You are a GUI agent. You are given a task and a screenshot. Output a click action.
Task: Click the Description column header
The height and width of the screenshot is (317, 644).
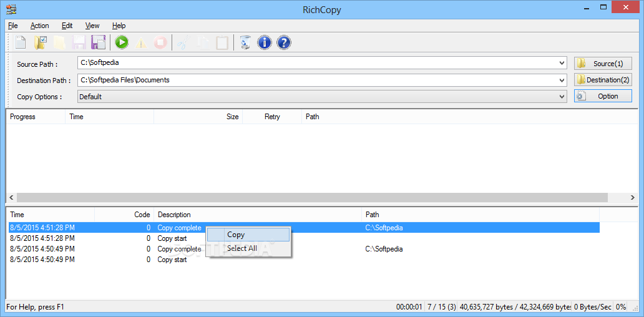pos(258,215)
